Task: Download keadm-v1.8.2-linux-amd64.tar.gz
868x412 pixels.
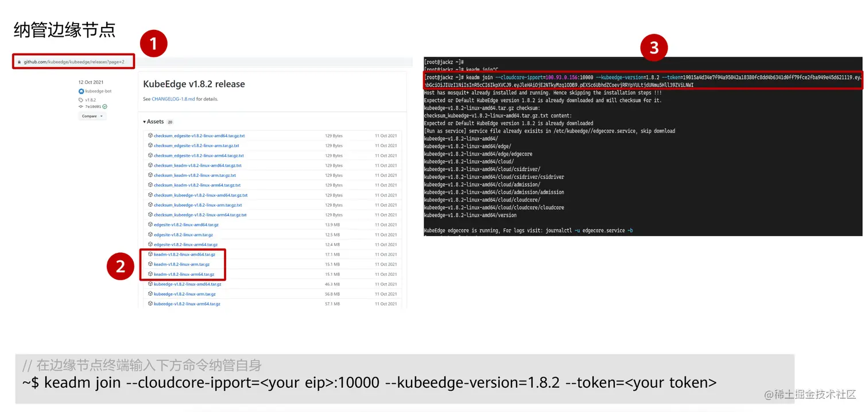Action: coord(184,254)
